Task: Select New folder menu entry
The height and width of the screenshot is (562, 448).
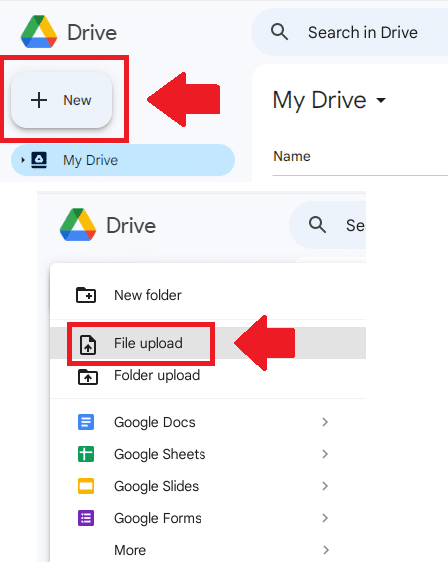Action: pyautogui.click(x=208, y=295)
